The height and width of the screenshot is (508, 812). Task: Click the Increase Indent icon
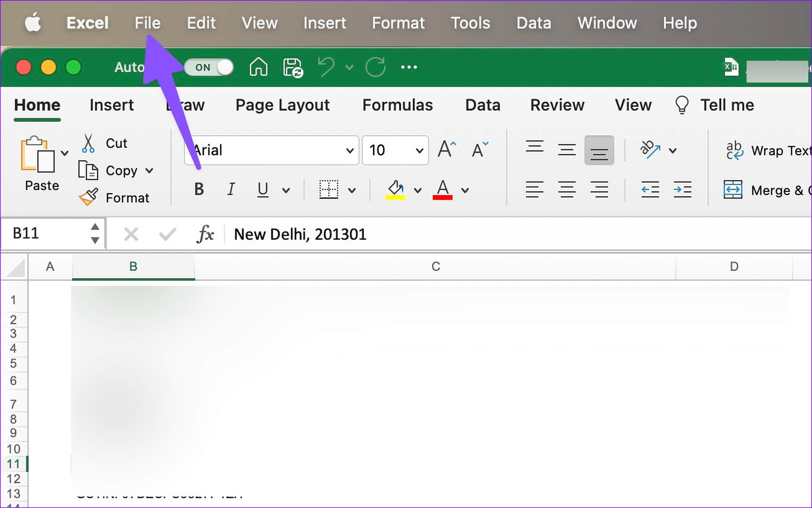click(x=682, y=190)
